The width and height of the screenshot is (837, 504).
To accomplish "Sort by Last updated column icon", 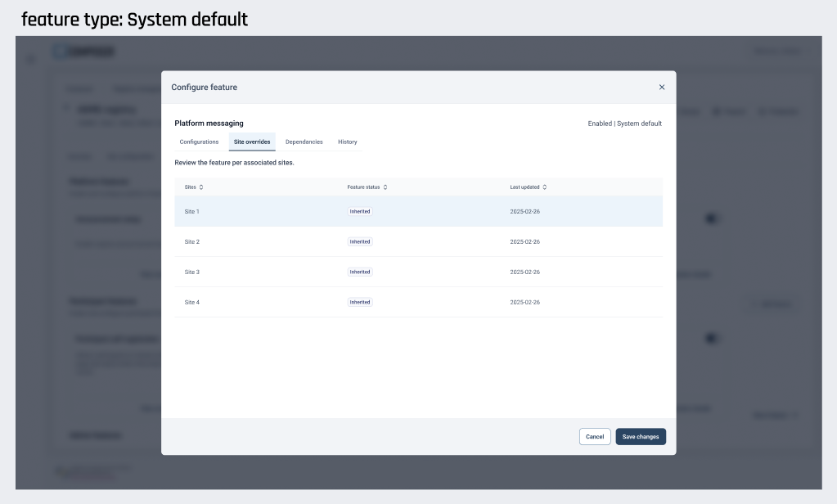I will tap(544, 187).
